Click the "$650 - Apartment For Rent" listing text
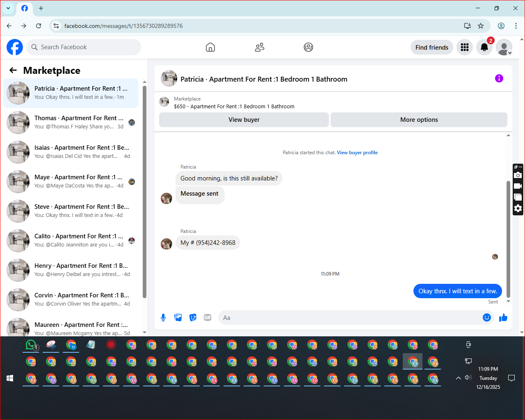 click(234, 107)
